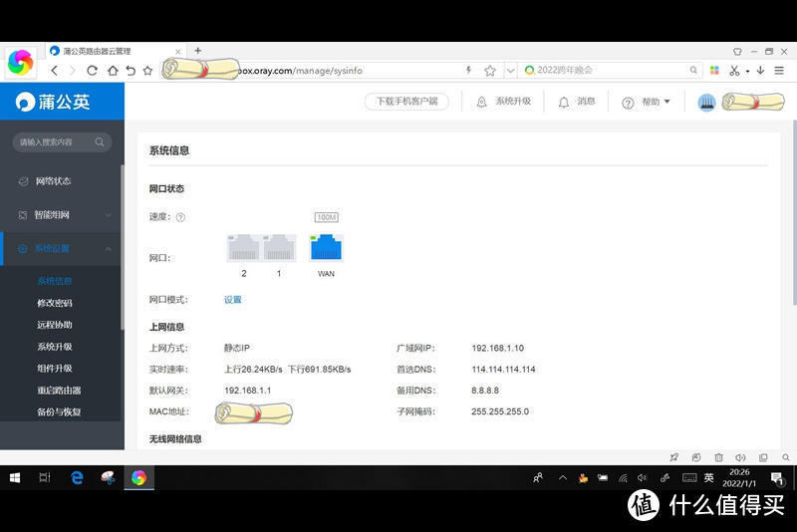Close the 蒲公英路由器云管理 tab

178,52
